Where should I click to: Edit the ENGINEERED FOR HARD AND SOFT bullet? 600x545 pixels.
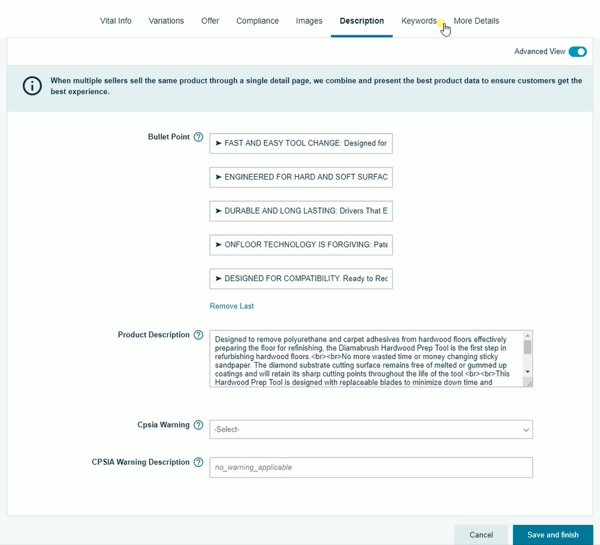pos(301,177)
